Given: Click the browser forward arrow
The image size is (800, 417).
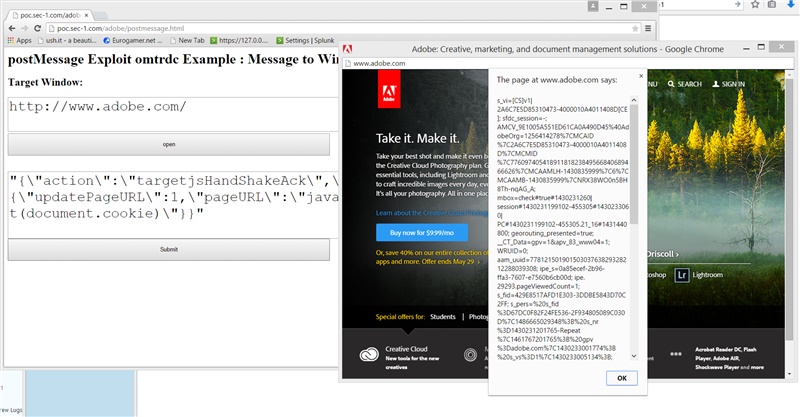Looking at the screenshot, I should (26, 27).
